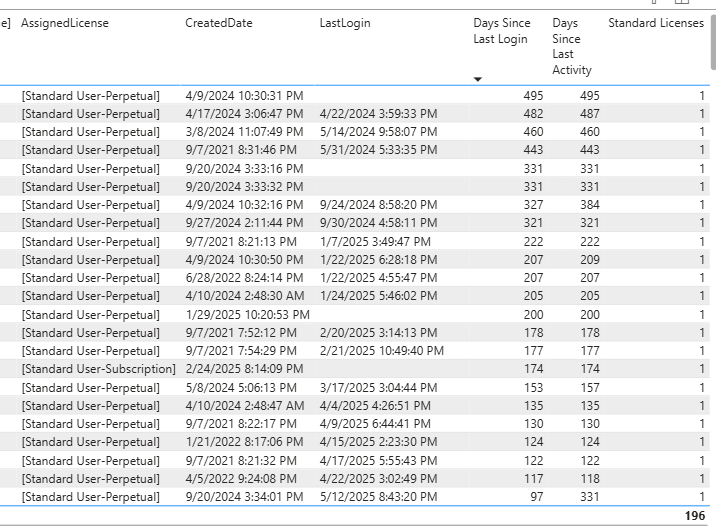
Task: Select the Standard User-Subscription license cell
Action: [x=98, y=369]
